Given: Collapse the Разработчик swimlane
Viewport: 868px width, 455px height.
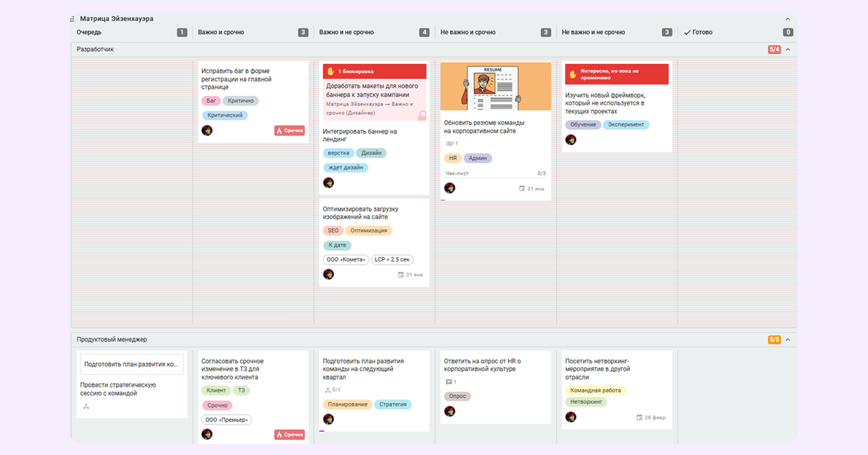Looking at the screenshot, I should (x=787, y=50).
